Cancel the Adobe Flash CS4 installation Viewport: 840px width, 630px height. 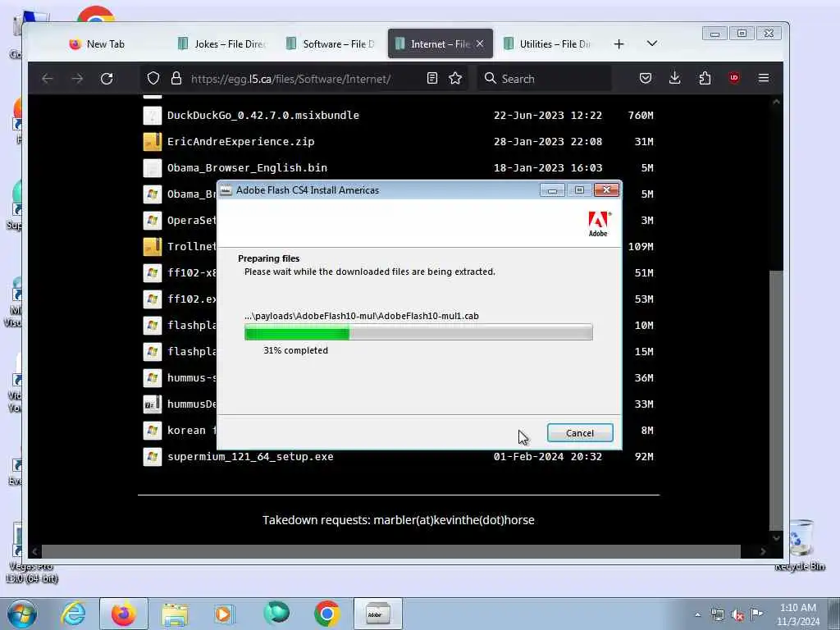click(580, 433)
